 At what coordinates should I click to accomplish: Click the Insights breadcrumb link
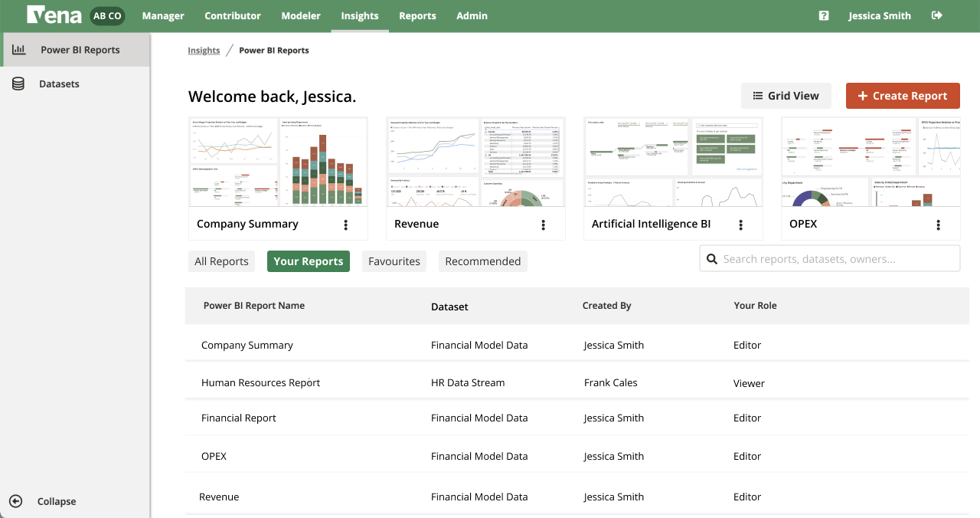point(204,51)
